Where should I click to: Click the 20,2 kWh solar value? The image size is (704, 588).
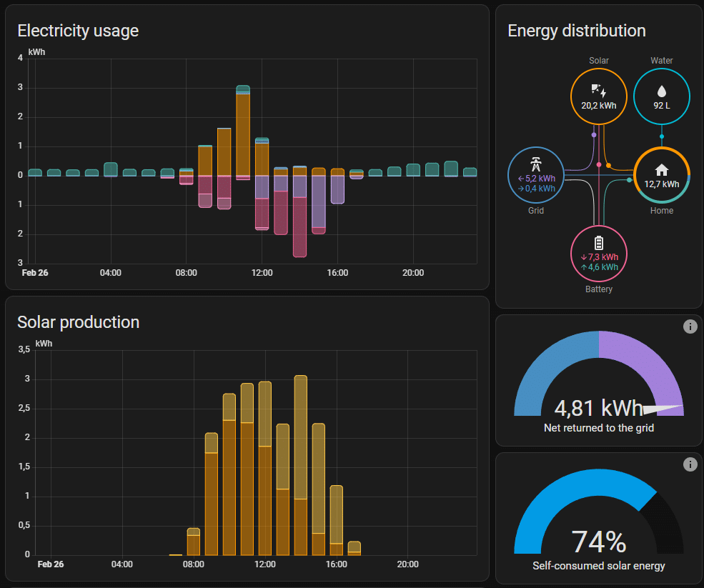pyautogui.click(x=598, y=105)
